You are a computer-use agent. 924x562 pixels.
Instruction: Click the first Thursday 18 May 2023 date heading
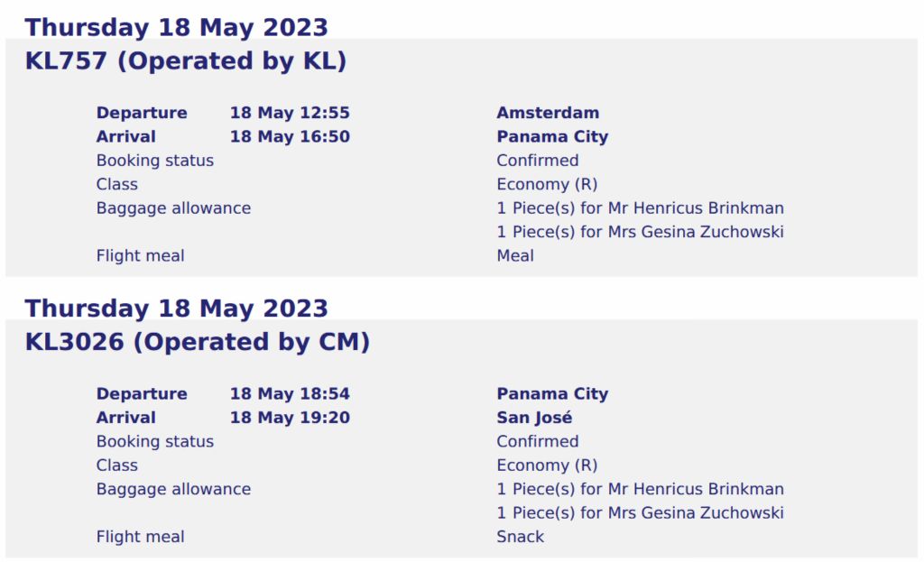pos(176,27)
